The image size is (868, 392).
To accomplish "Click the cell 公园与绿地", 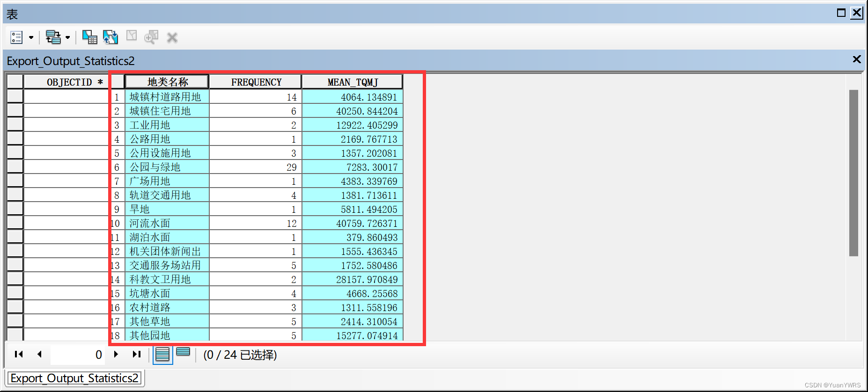I will point(167,167).
